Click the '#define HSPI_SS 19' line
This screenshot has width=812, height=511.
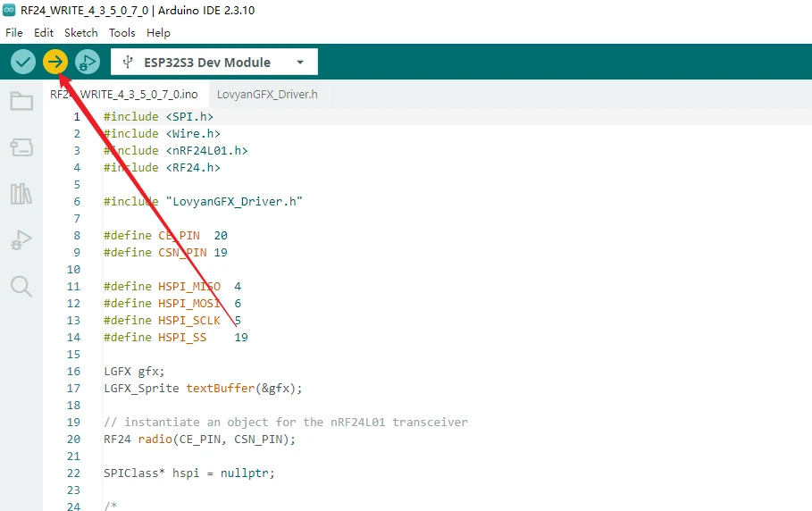tap(176, 338)
